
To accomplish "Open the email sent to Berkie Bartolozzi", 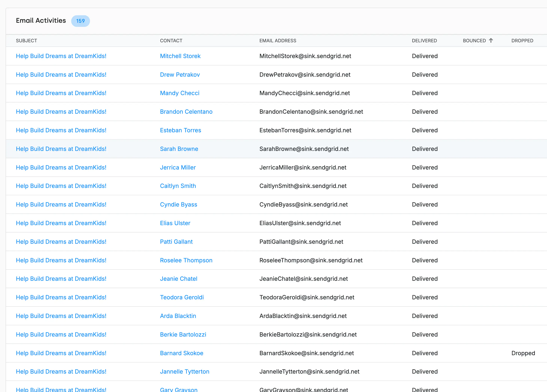I will click(61, 334).
